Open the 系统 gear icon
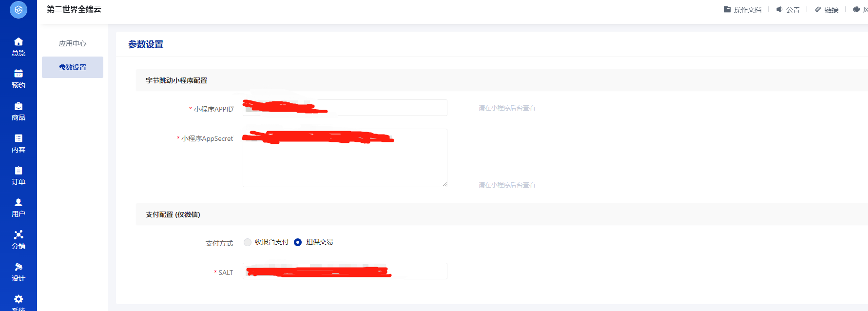 click(19, 299)
